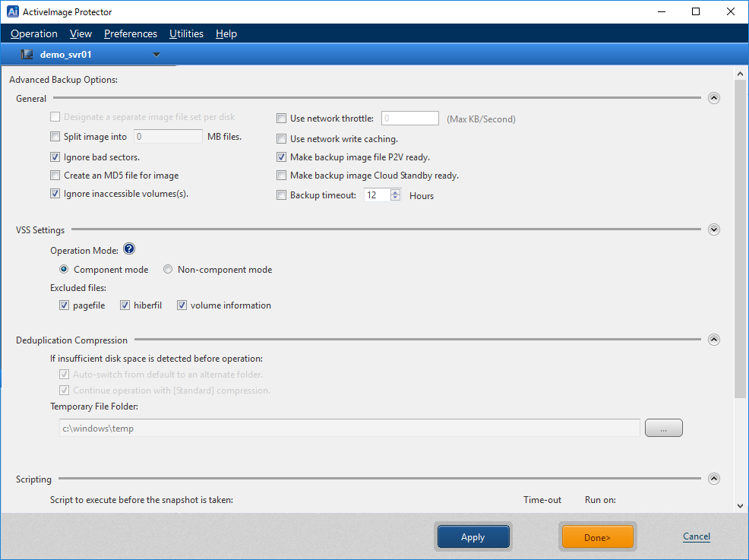This screenshot has height=560, width=749.
Task: Select Non-component mode
Action: [x=168, y=270]
